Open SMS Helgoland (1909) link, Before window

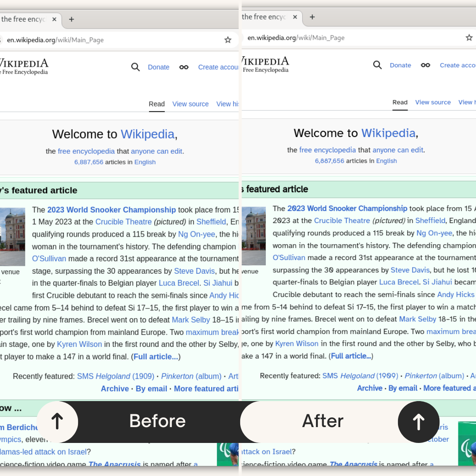[115, 376]
